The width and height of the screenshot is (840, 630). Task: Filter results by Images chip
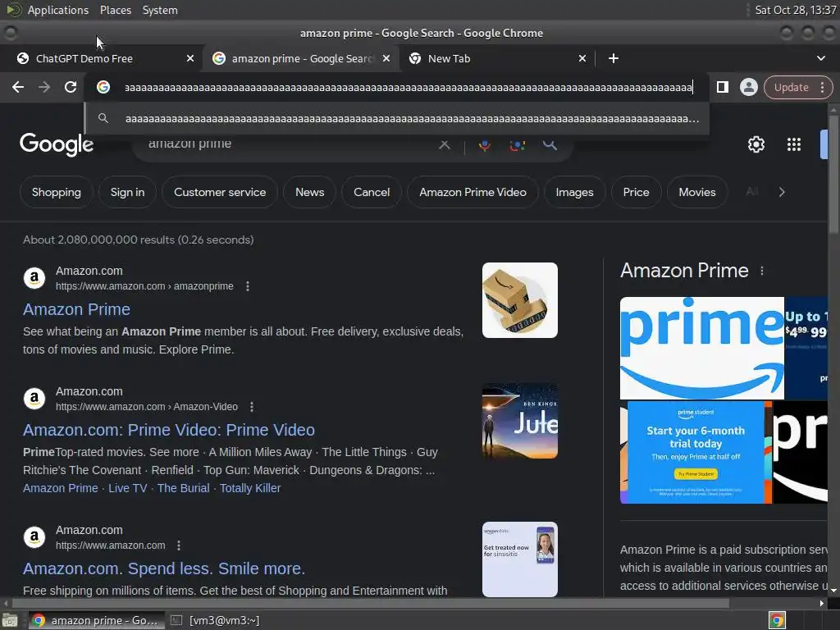(x=574, y=192)
